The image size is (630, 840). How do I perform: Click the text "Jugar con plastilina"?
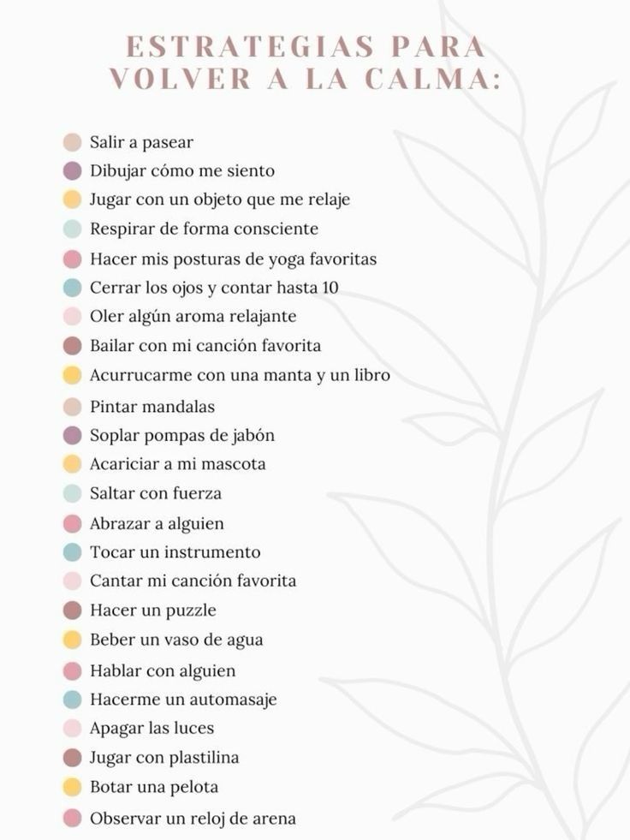click(x=164, y=758)
